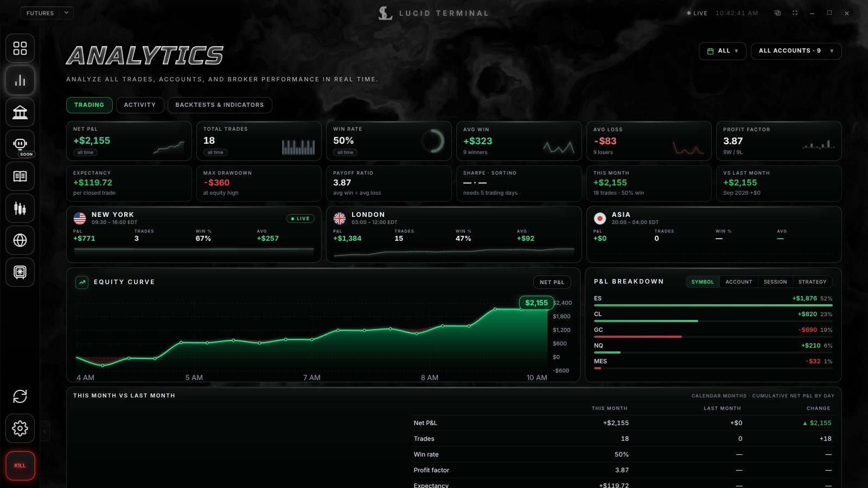The image size is (868, 488).
Task: Open settings gear icon in sidebar
Action: point(20,428)
